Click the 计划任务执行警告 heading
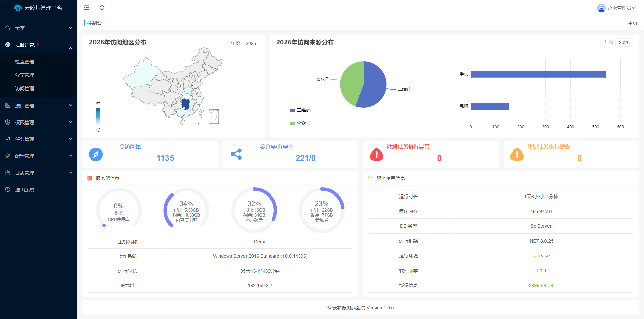Viewport: 644px width, 319px height. click(548, 146)
